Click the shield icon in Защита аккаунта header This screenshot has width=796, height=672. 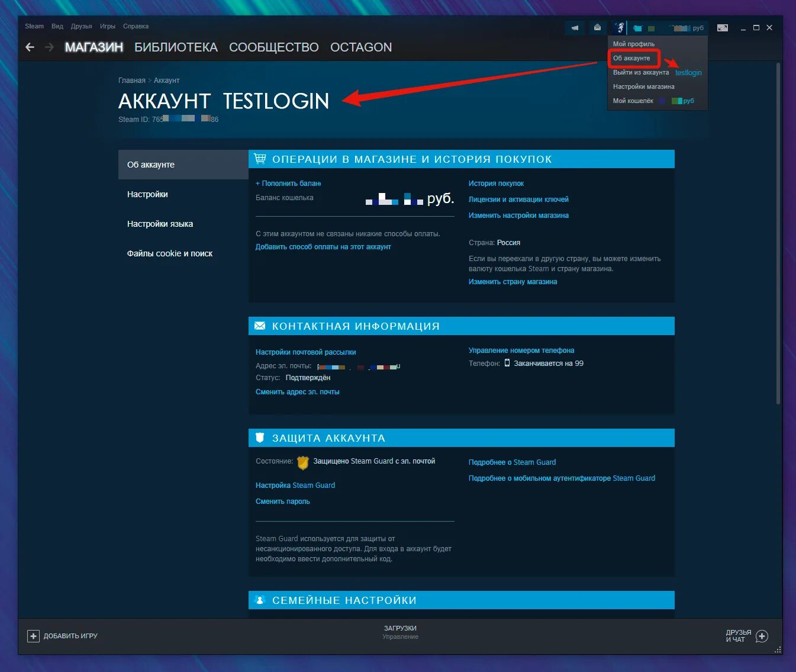click(x=259, y=438)
